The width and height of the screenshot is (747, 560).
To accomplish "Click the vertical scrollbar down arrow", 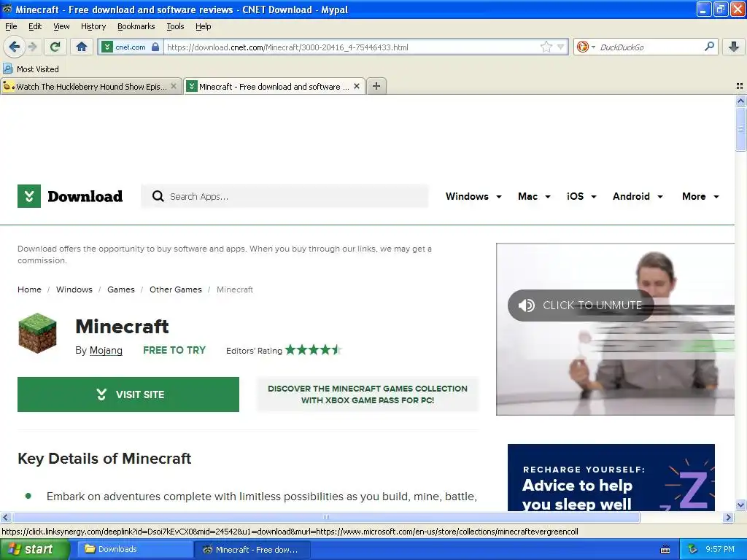I will click(740, 505).
